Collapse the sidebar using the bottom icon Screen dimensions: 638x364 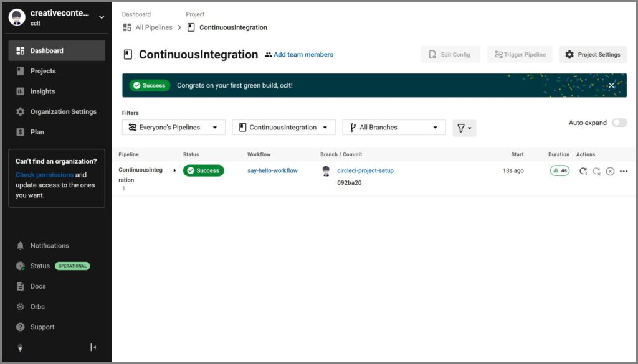[x=93, y=347]
